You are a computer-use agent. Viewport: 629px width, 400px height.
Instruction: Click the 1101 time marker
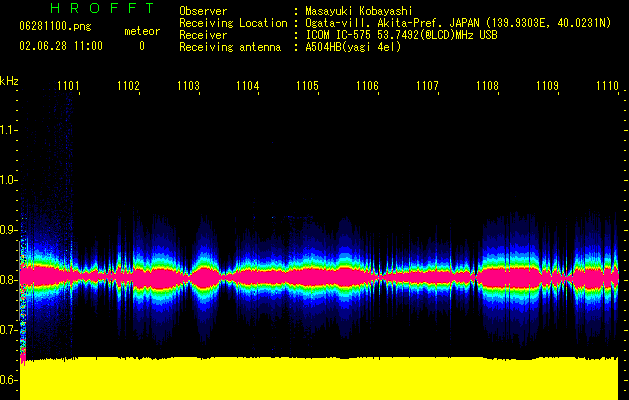68,85
